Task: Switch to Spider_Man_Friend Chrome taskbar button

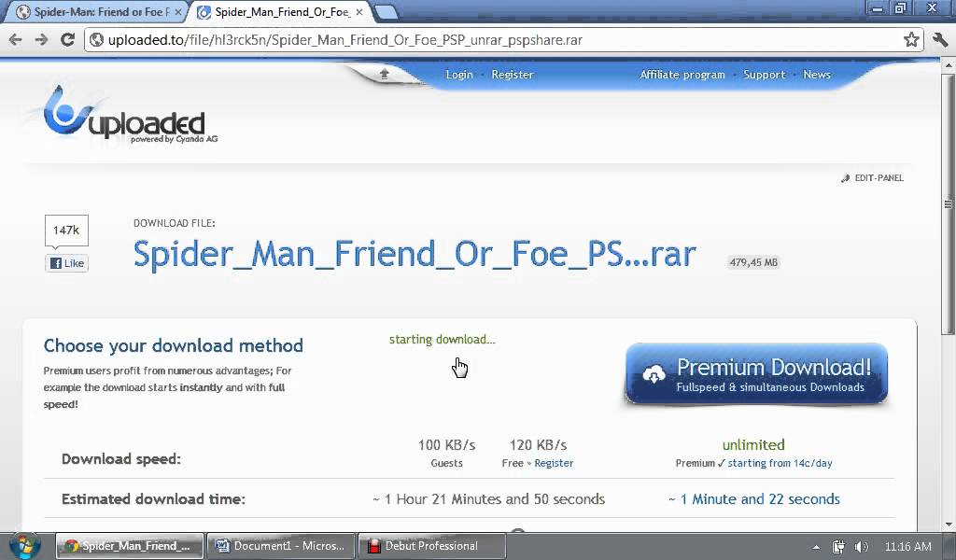Action: [x=130, y=546]
